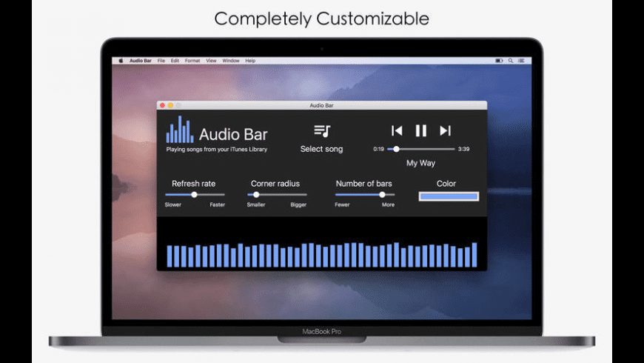
Task: Click the elapsed time 0:19
Action: point(379,149)
